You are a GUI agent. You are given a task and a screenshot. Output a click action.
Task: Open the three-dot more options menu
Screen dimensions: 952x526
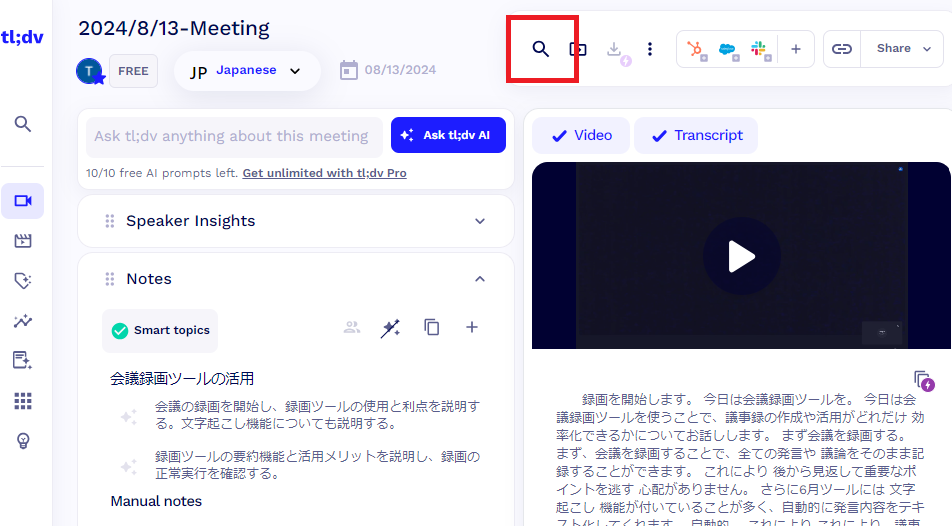[650, 49]
